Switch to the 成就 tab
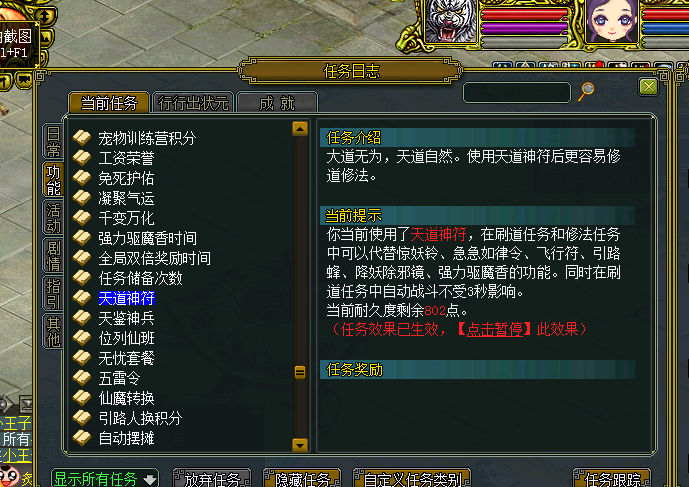Image resolution: width=689 pixels, height=487 pixels. (277, 103)
